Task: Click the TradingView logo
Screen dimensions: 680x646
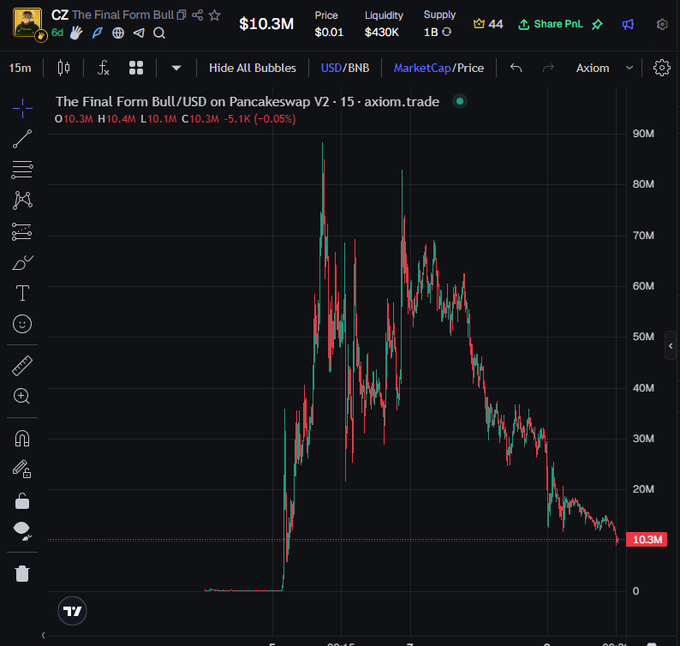Action: [72, 611]
